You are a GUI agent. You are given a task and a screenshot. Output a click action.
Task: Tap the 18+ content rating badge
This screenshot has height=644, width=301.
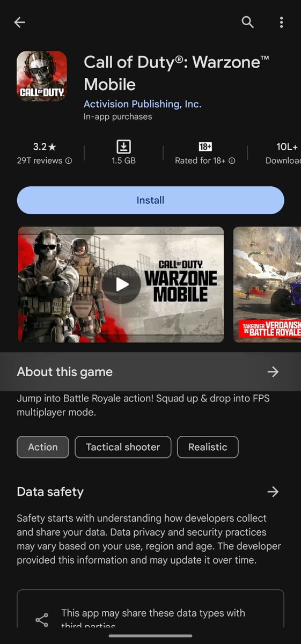click(x=205, y=147)
